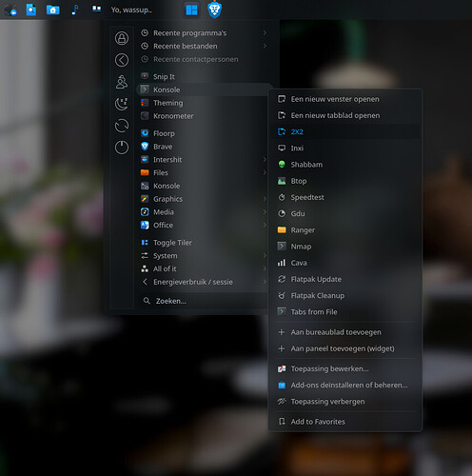This screenshot has width=472, height=476.
Task: Click the Shabbam green alien icon
Action: coord(282,165)
